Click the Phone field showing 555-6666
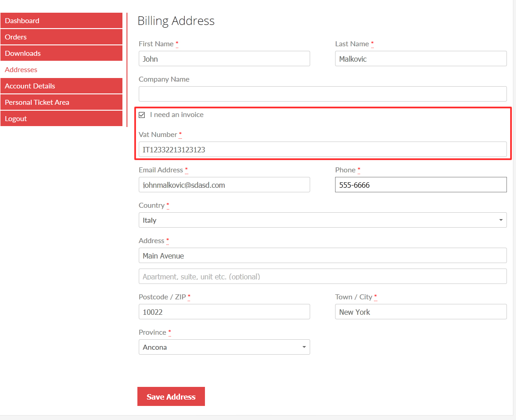The width and height of the screenshot is (516, 420). coord(421,185)
